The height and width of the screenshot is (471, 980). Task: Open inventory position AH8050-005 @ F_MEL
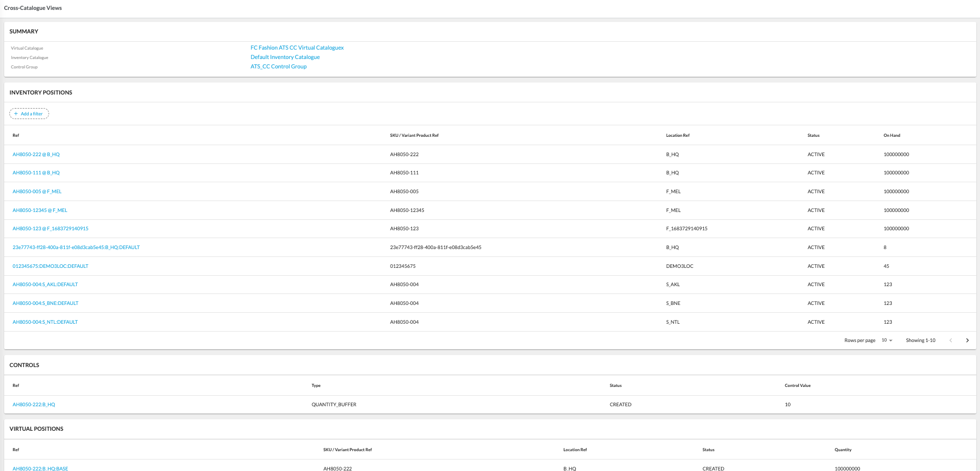click(37, 191)
